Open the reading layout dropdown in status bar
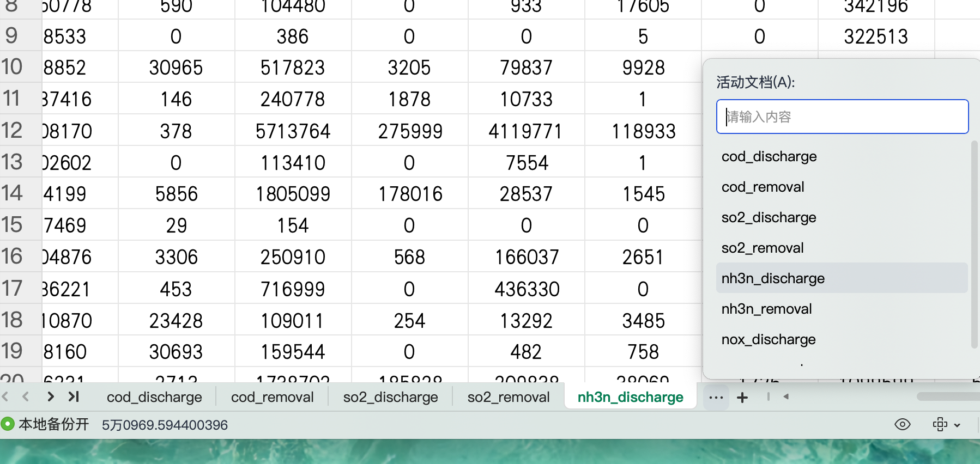The image size is (980, 464). coord(946,424)
